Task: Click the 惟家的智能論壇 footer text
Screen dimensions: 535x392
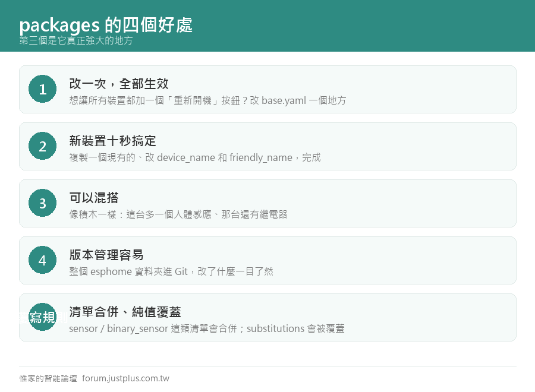Action: (x=48, y=378)
